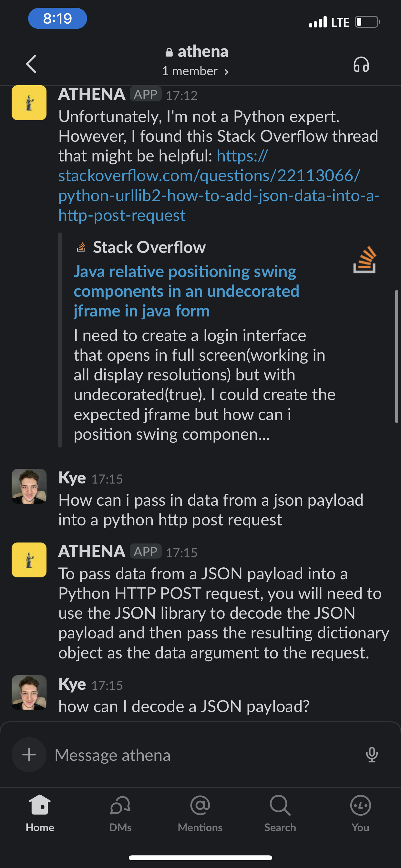Select Kye's message about python http post
This screenshot has width=401, height=868.
click(x=211, y=510)
